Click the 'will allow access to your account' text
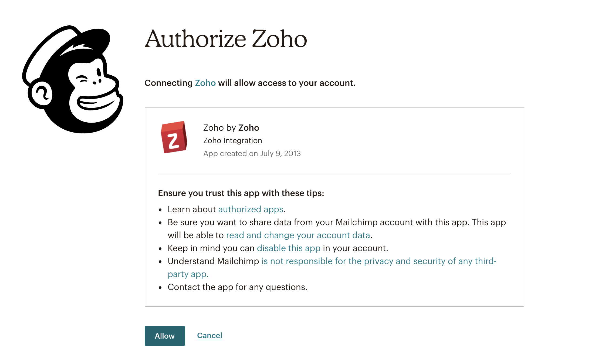This screenshot has height=364, width=602. (286, 83)
